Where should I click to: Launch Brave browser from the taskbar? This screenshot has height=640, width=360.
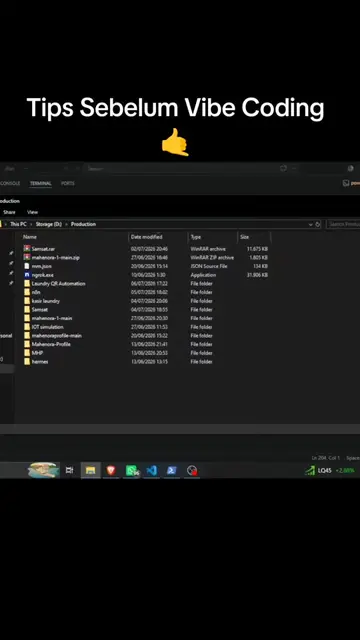[111, 470]
